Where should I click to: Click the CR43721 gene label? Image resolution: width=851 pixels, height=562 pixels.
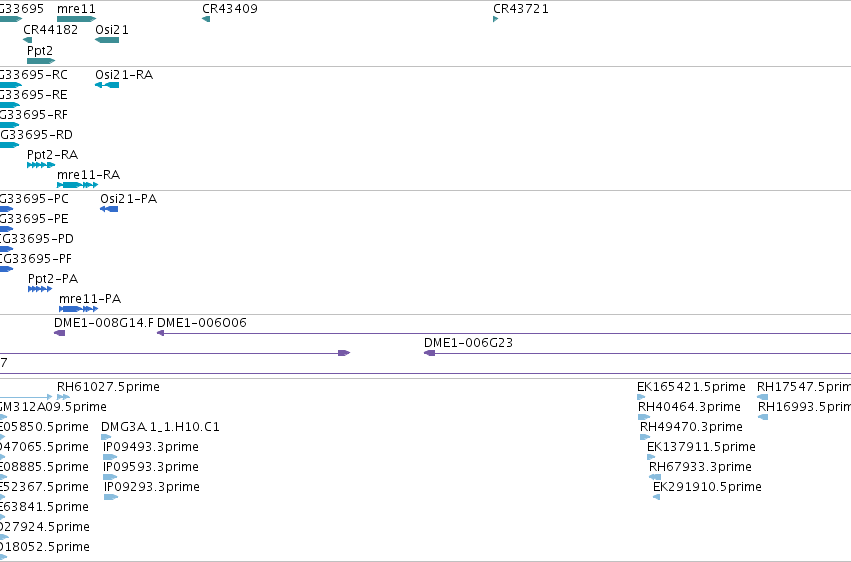click(x=520, y=9)
